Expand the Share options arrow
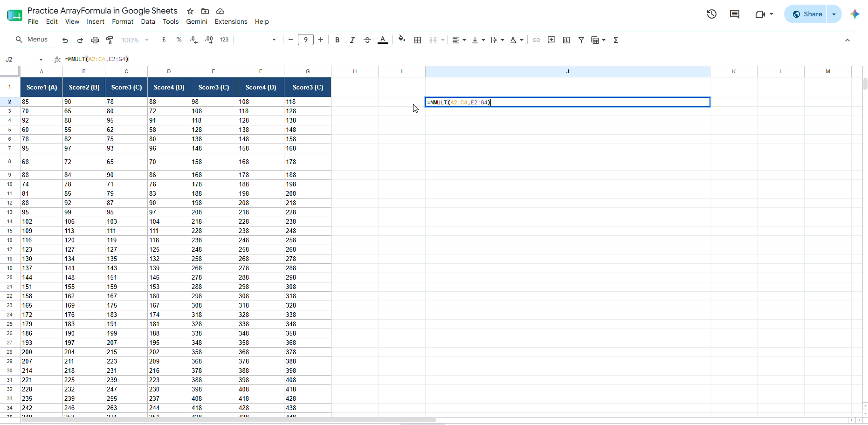This screenshot has height=425, width=868. [834, 14]
